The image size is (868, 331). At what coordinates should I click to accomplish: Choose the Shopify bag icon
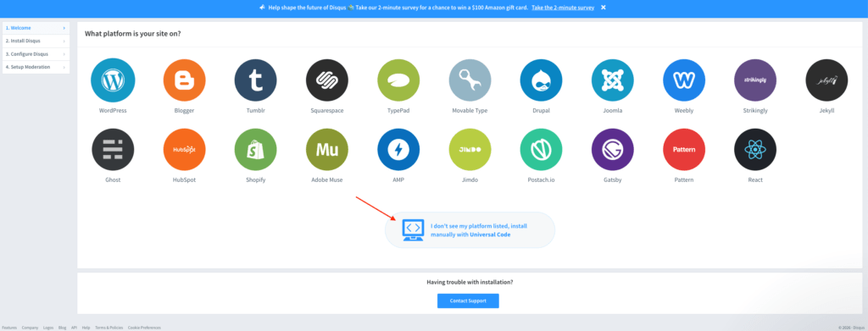[x=256, y=150]
